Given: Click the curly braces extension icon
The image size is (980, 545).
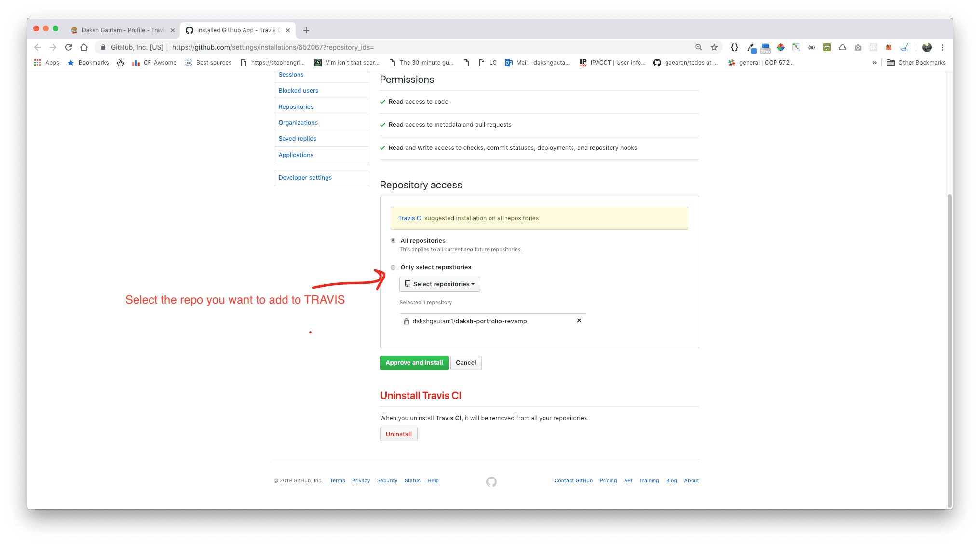Looking at the screenshot, I should [x=735, y=47].
